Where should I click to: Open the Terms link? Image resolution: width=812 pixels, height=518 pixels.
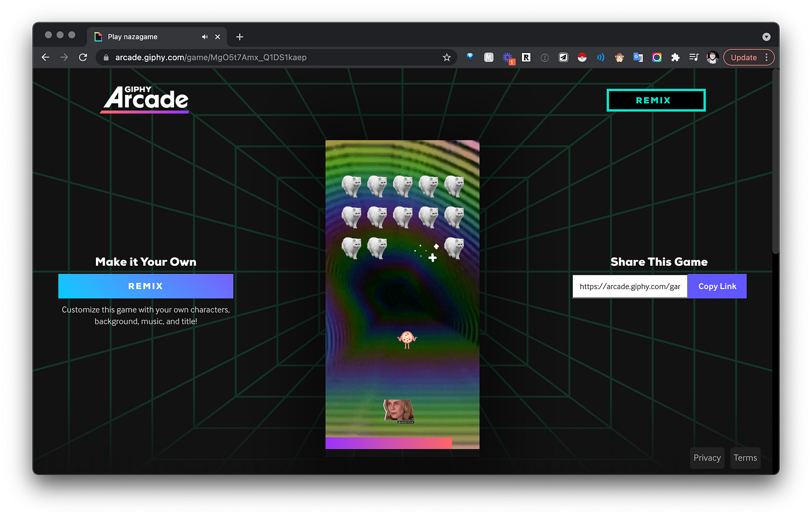click(745, 458)
